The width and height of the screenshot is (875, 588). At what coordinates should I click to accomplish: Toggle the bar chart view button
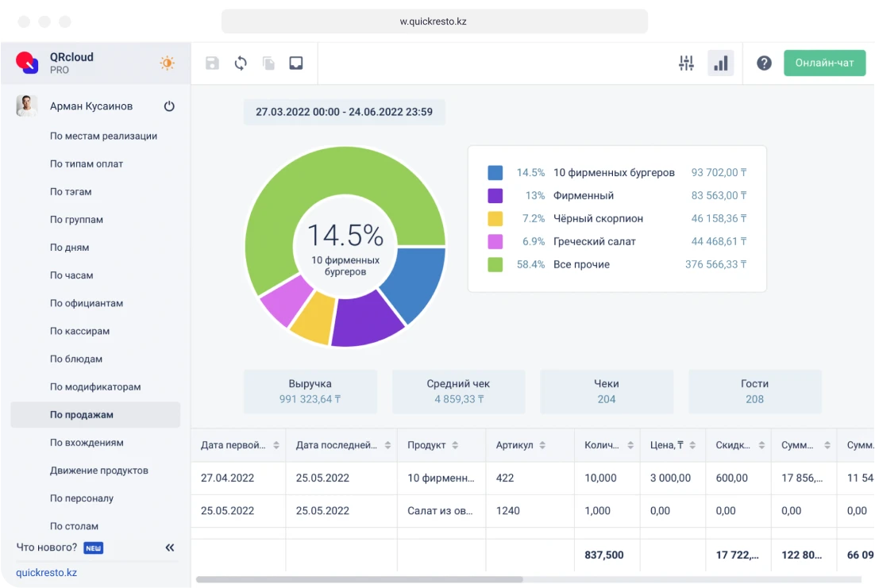coord(720,63)
